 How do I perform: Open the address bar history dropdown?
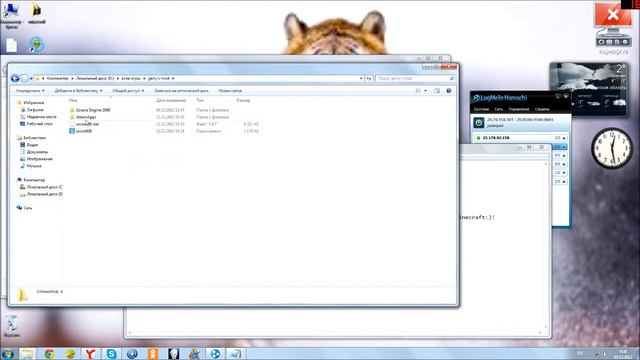361,78
